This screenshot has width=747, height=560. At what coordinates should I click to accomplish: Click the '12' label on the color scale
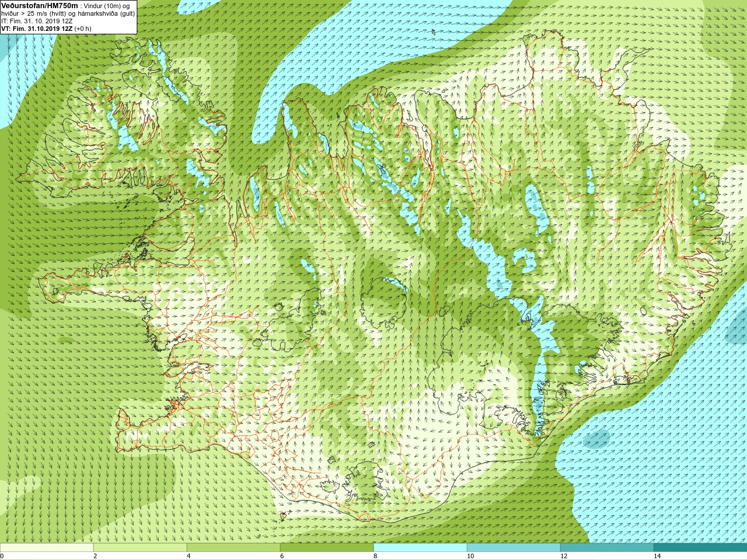click(564, 556)
